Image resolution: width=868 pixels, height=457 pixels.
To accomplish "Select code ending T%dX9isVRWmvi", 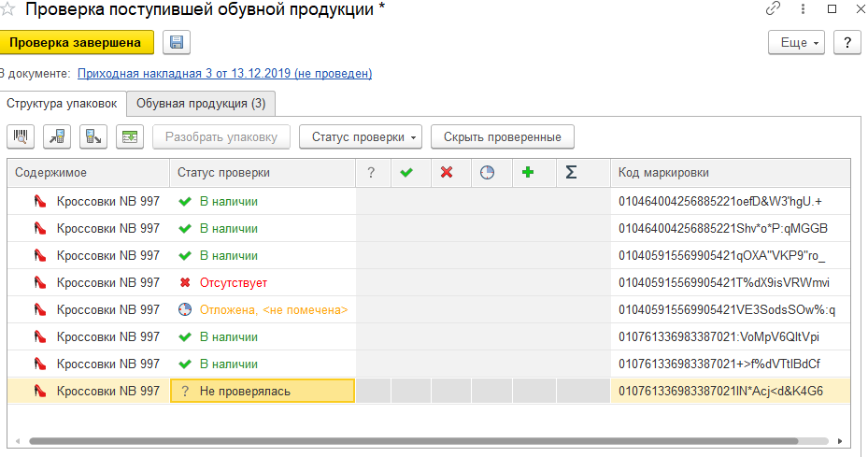I will (x=730, y=283).
